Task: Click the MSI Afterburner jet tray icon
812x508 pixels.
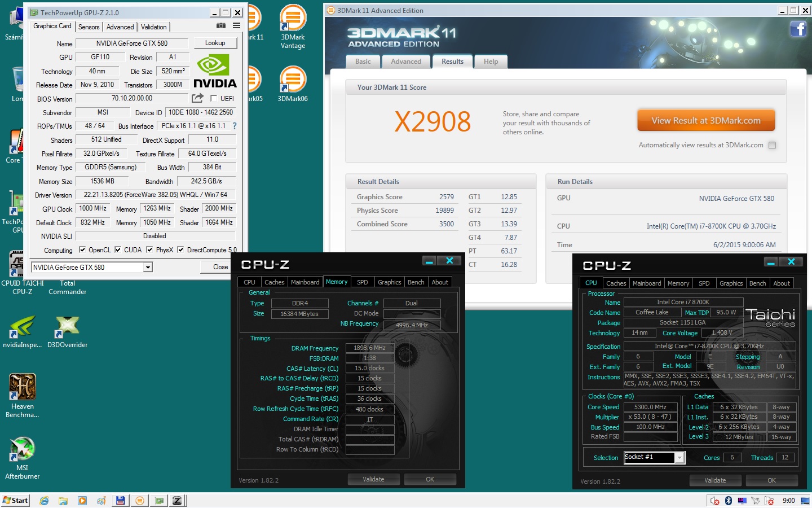Action: [755, 501]
